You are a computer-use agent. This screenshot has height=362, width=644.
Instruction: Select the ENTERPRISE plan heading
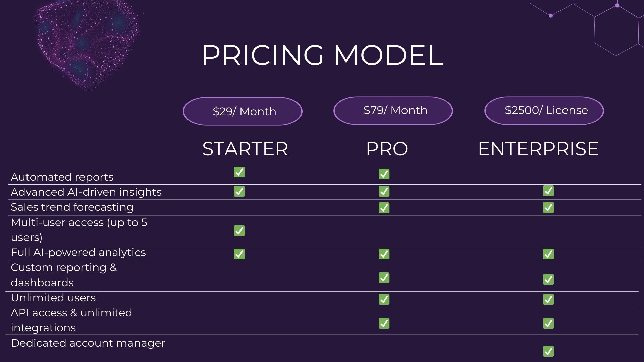538,149
